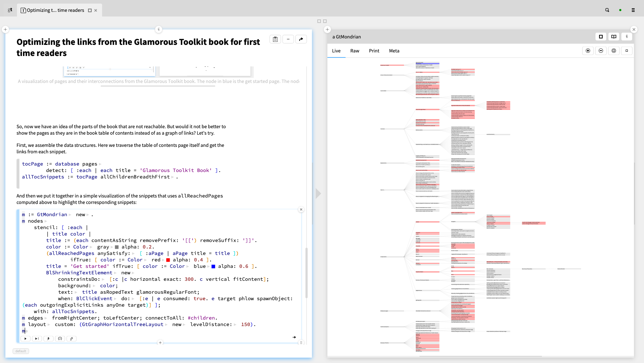The height and width of the screenshot is (363, 644).
Task: Click the '#children' symbol
Action: (x=201, y=318)
